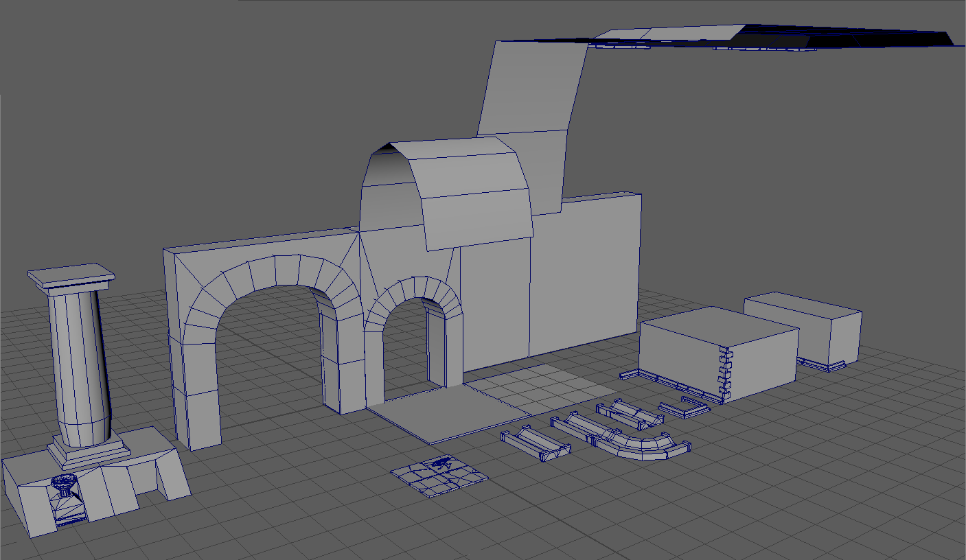Select the cracked floor tile with emblem
Viewport: 966px width, 560px height.
click(x=439, y=476)
